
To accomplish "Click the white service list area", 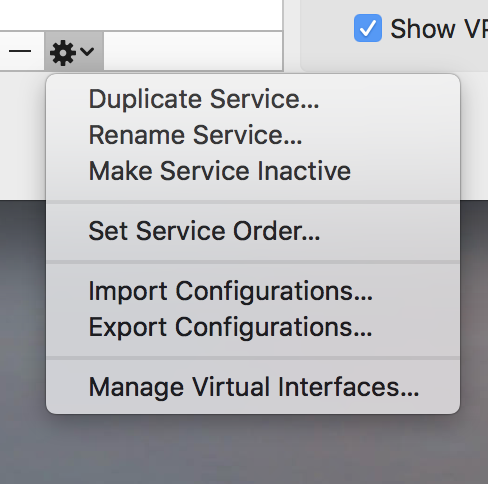I will point(141,15).
